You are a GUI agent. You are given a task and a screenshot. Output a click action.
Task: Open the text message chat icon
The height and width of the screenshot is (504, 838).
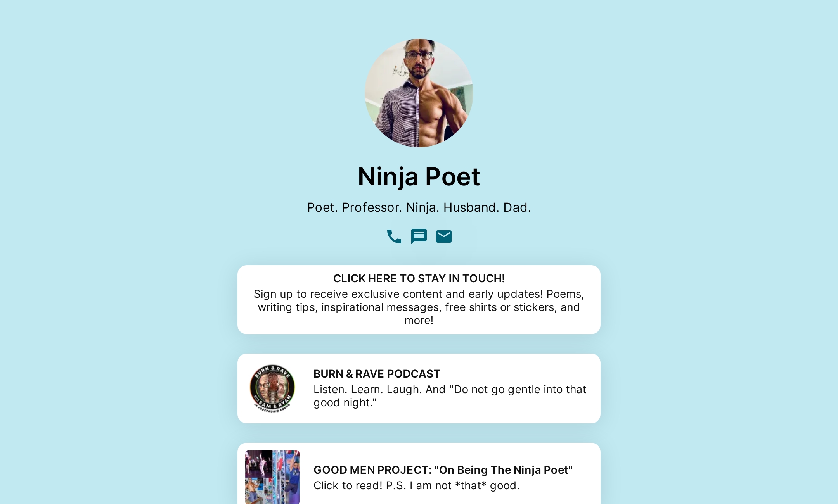(x=419, y=236)
